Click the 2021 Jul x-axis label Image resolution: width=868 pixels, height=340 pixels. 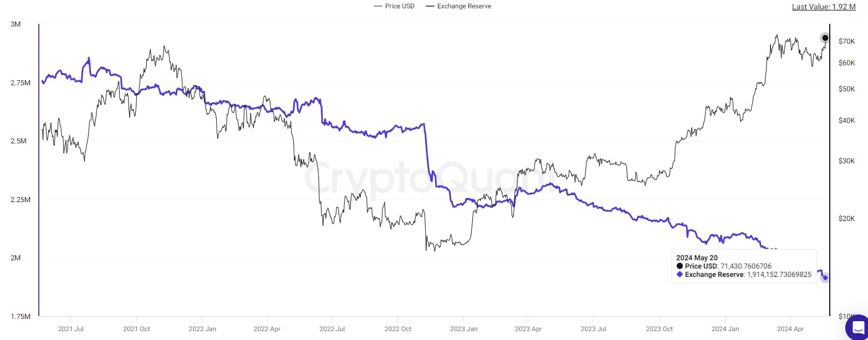[71, 329]
